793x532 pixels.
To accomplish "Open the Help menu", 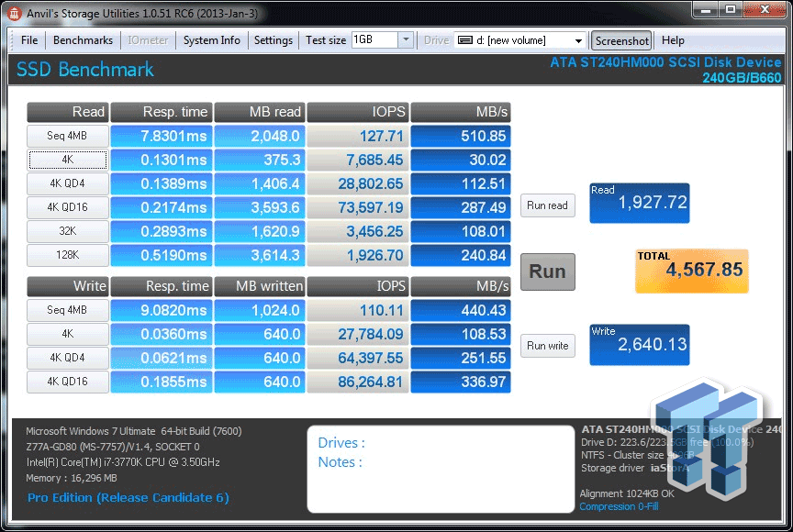I will pos(673,40).
